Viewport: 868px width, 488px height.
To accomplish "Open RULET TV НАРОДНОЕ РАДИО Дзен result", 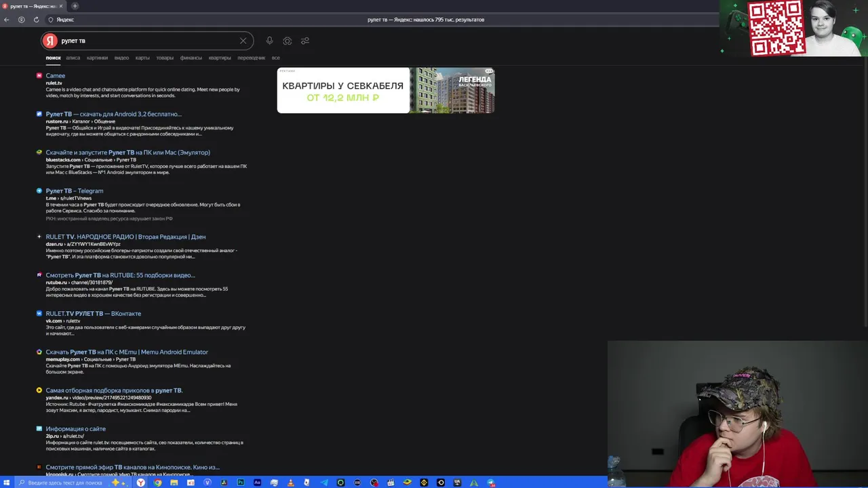I will click(x=125, y=237).
